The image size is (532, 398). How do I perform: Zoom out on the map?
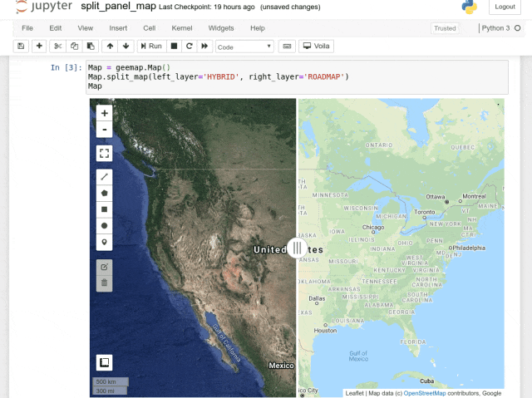tap(104, 130)
